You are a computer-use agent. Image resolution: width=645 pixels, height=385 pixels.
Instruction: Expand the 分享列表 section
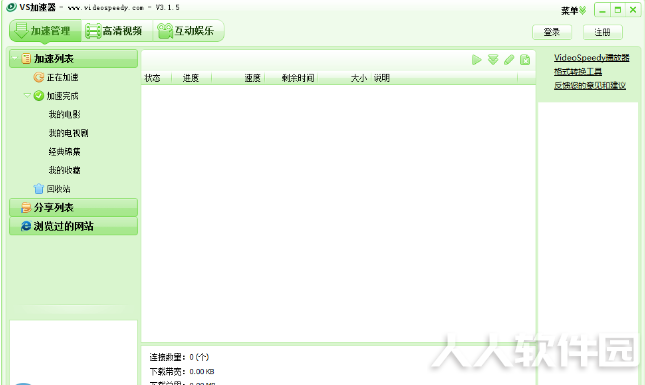click(74, 208)
